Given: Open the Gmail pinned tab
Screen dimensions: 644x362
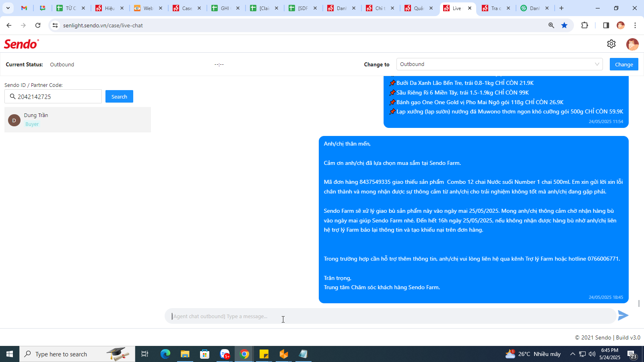Looking at the screenshot, I should point(24,8).
